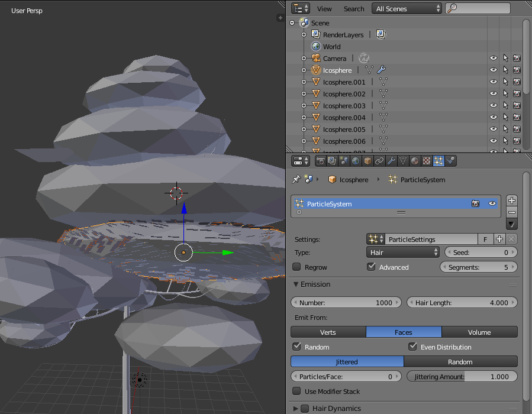Image resolution: width=532 pixels, height=414 pixels.
Task: Hide Camera object with its eye icon
Action: [x=494, y=58]
